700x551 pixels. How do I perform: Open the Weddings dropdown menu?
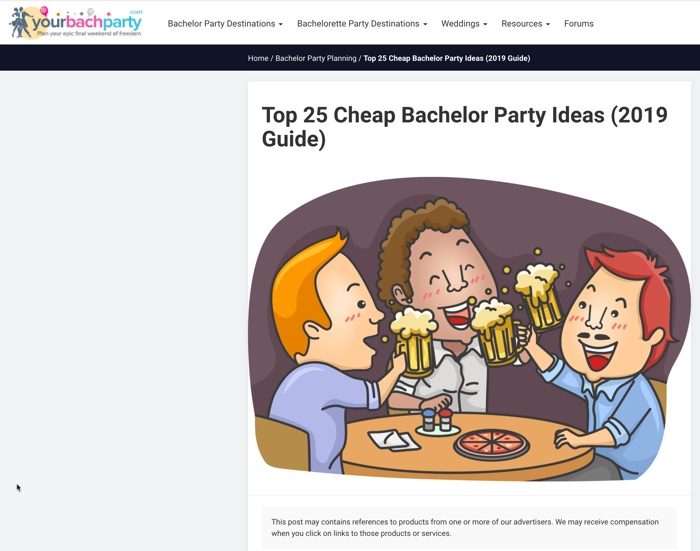[x=464, y=24]
